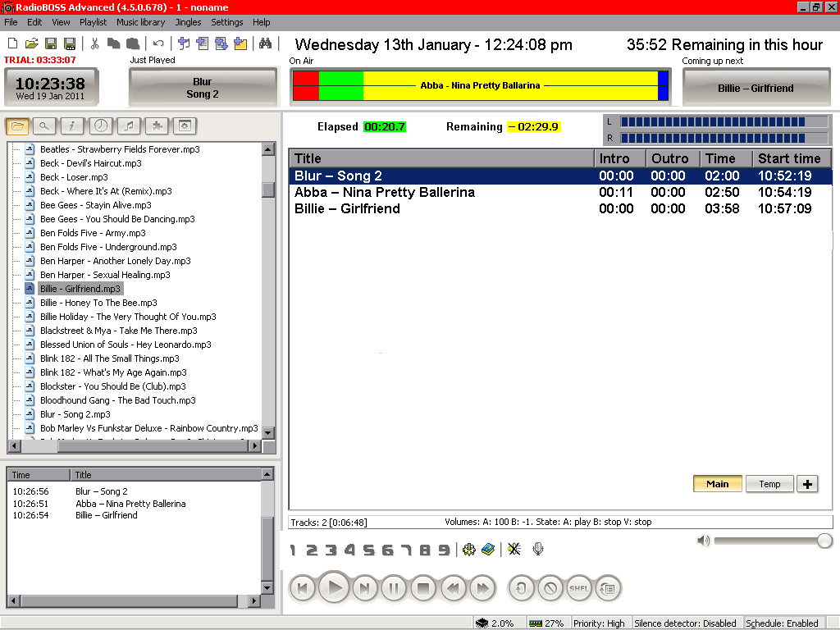Toggle track repeat mode

(521, 588)
